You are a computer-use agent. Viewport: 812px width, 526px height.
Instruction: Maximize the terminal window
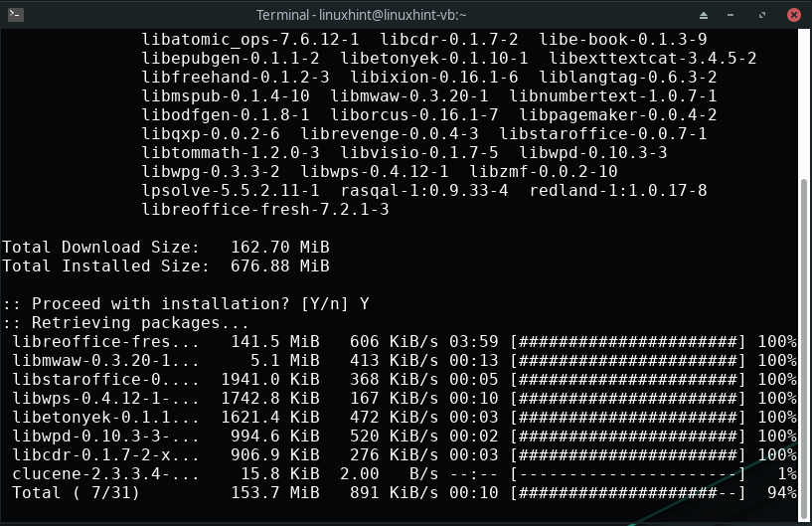[x=761, y=15]
